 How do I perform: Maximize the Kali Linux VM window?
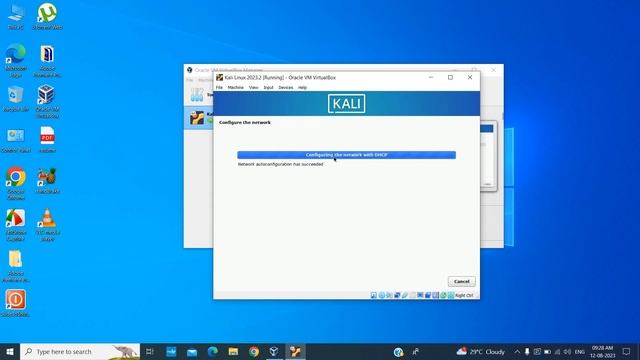[x=451, y=77]
